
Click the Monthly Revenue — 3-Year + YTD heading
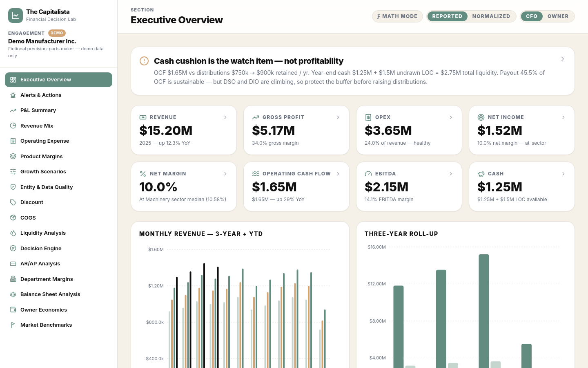coord(201,234)
